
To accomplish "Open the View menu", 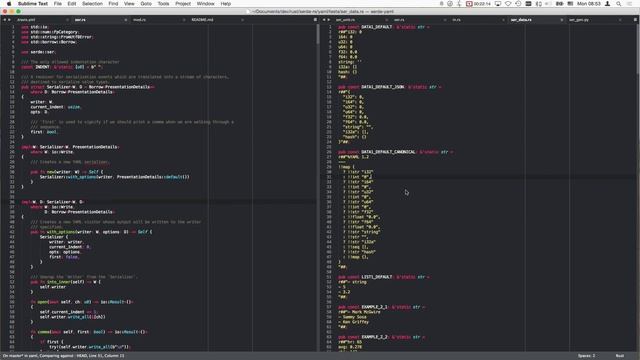I will [129, 4].
